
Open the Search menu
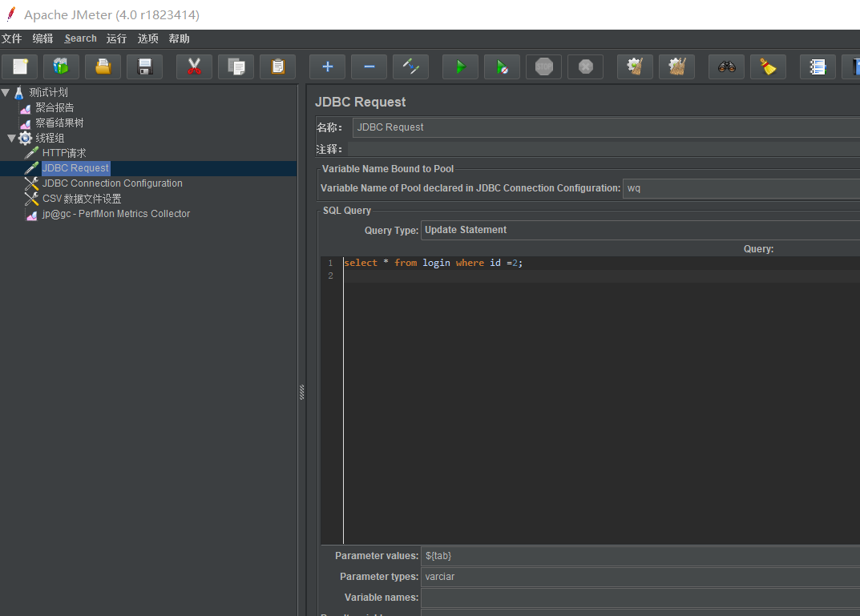80,38
